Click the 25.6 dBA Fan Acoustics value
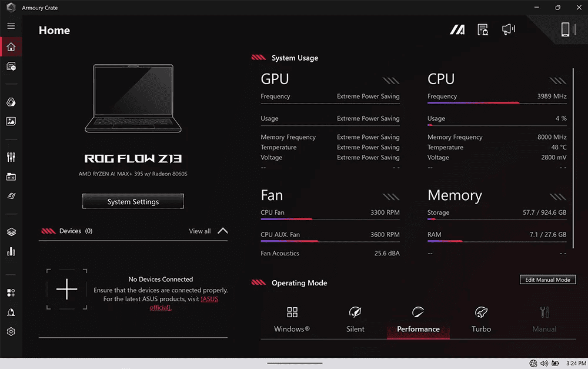Screen dimensions: 588x369 (387, 253)
